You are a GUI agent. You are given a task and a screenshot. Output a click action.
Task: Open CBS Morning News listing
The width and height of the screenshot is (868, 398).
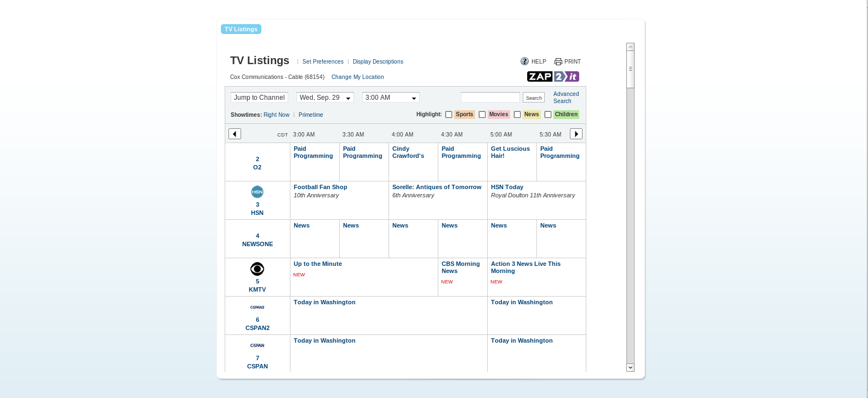(x=461, y=268)
